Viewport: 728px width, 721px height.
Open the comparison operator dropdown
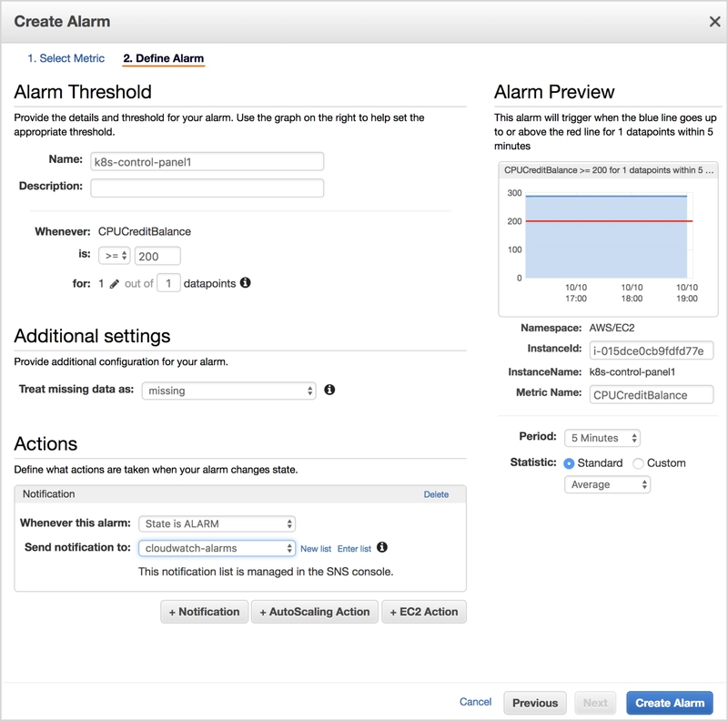[115, 257]
